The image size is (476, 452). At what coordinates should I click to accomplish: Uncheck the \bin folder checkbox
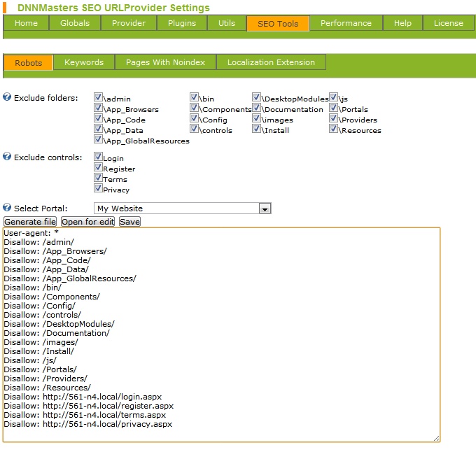click(x=195, y=97)
